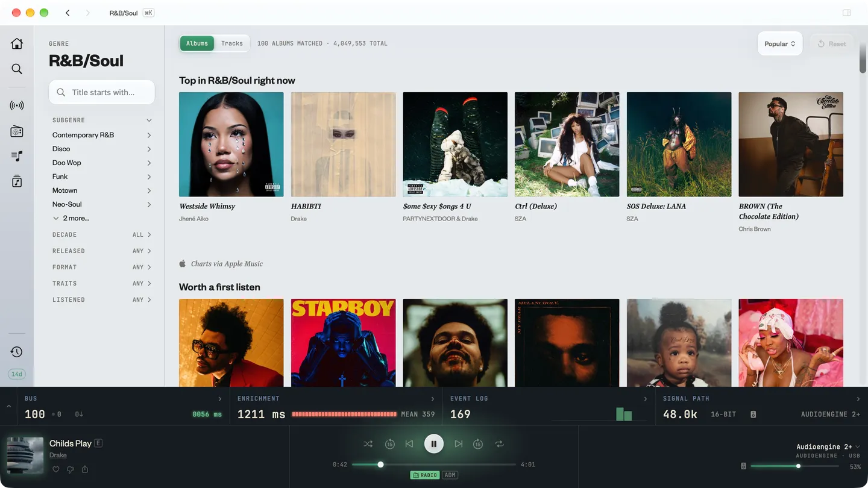Click the Title starts with search field
The image size is (868, 488).
[x=102, y=92]
